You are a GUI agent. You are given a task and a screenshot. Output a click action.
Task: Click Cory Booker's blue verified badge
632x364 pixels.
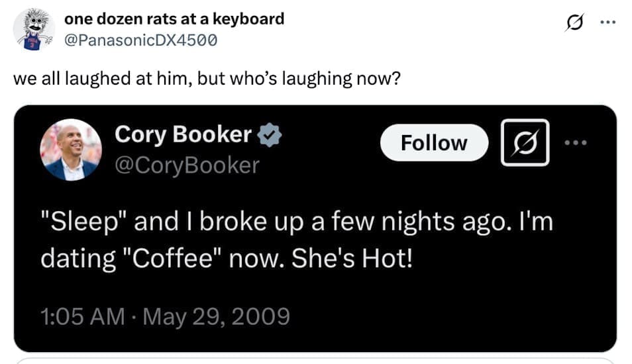(270, 135)
